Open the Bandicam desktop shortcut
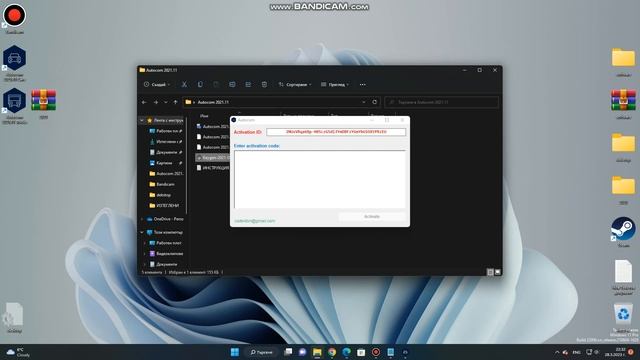The width and height of the screenshot is (640, 360). (x=14, y=18)
